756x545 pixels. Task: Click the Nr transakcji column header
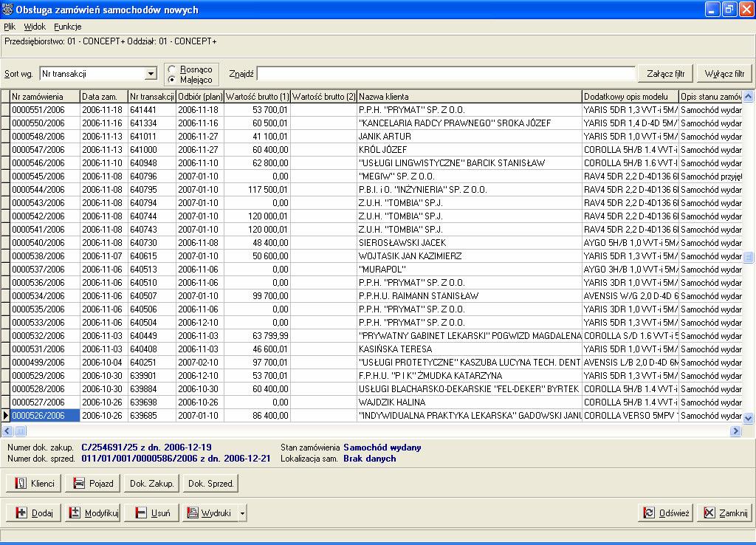tap(152, 97)
